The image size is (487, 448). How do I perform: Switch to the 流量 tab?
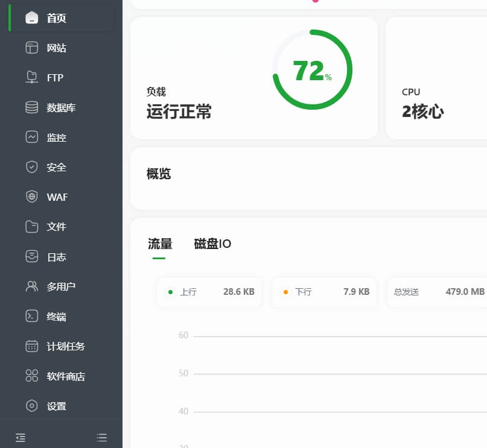(160, 244)
